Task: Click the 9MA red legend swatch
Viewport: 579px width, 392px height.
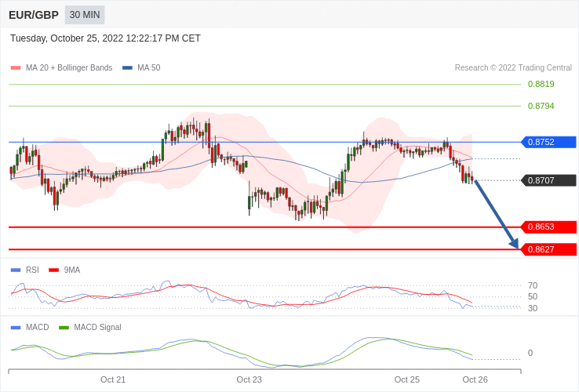Action: pos(54,270)
